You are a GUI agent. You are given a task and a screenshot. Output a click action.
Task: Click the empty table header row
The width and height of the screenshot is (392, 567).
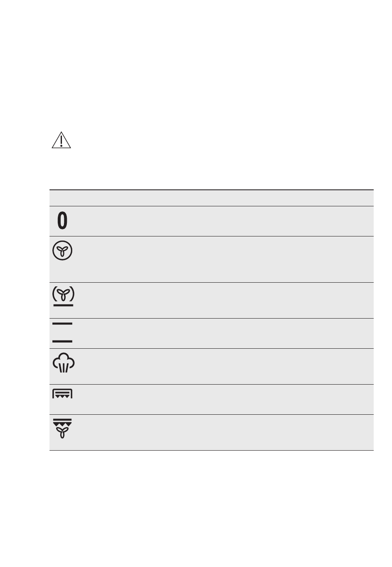click(211, 198)
